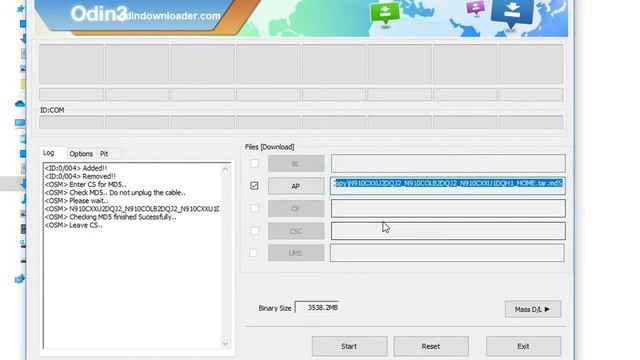Open the Options tab
The image size is (640, 360).
(81, 154)
